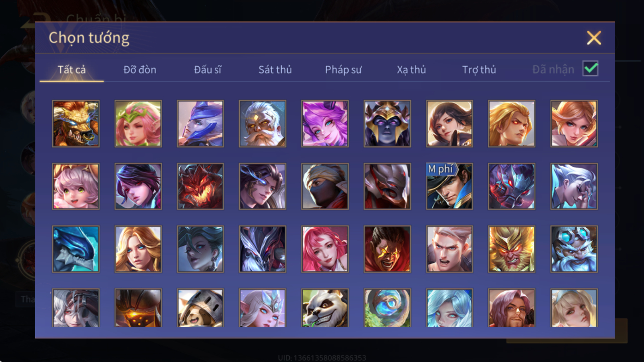Toggle the Đã nhận checkbox
Screen dimensions: 644x362
coord(590,69)
